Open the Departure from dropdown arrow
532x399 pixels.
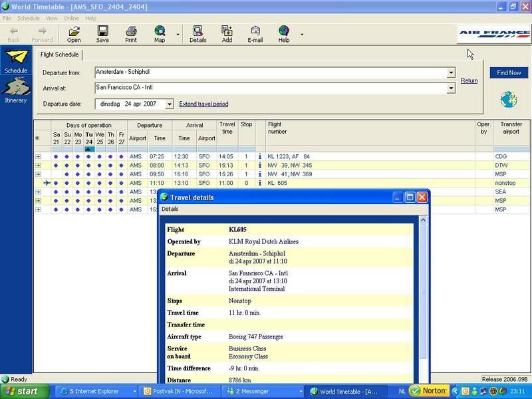click(451, 72)
